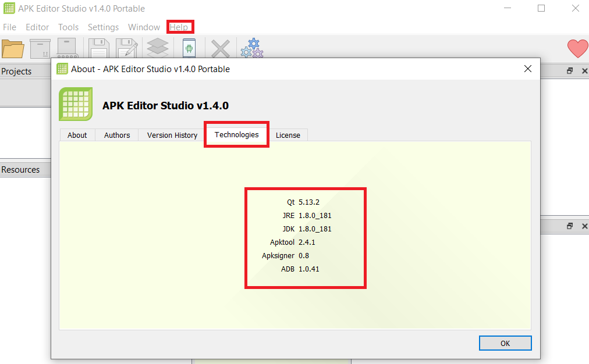Open the File menu
The height and width of the screenshot is (364, 589).
pos(10,27)
